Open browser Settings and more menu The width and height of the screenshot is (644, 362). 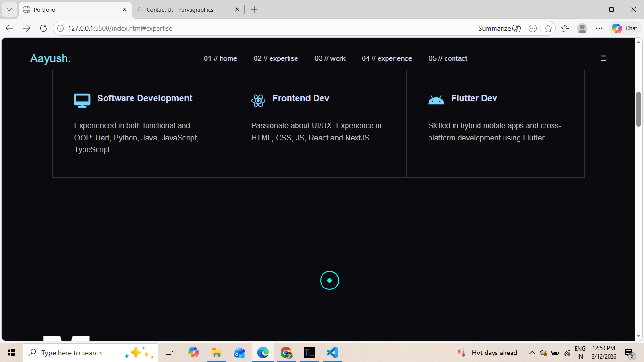pyautogui.click(x=599, y=28)
